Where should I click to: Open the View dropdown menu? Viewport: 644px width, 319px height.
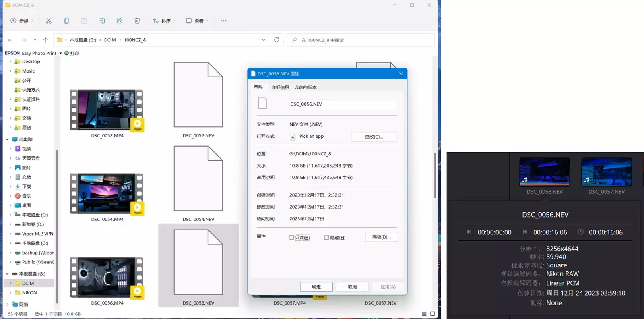(x=197, y=21)
